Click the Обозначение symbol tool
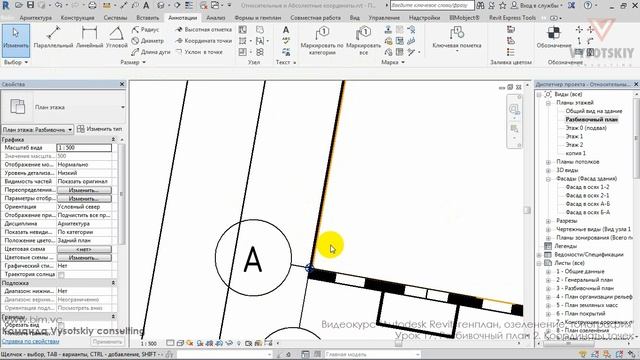Screen dimensions: 640x360 [554, 38]
